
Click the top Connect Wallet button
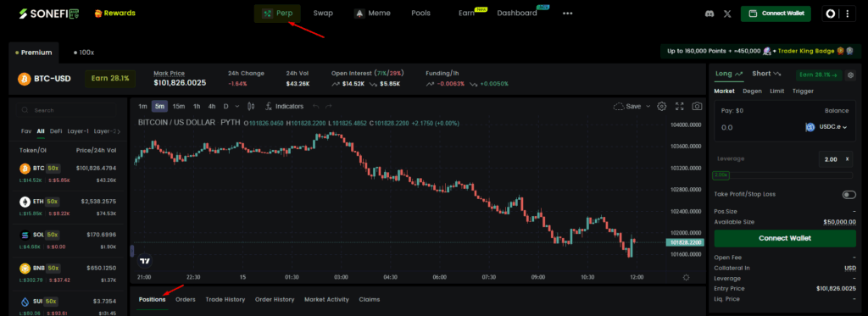click(x=776, y=14)
